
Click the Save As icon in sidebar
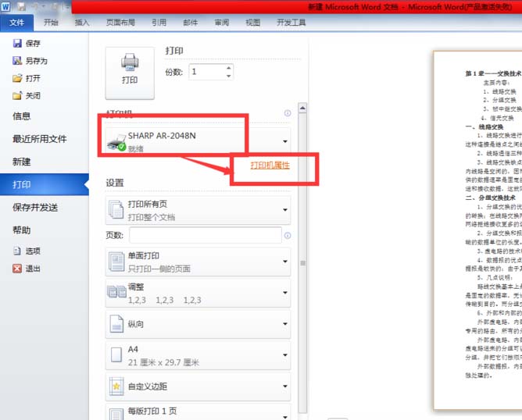click(x=17, y=61)
